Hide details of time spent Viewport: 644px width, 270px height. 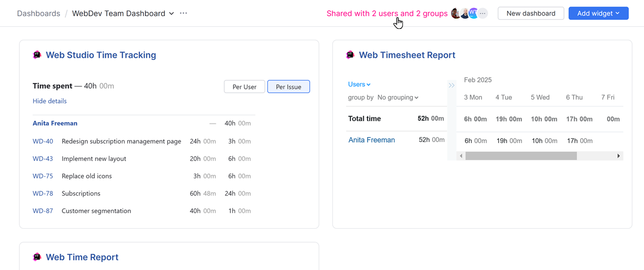point(50,101)
